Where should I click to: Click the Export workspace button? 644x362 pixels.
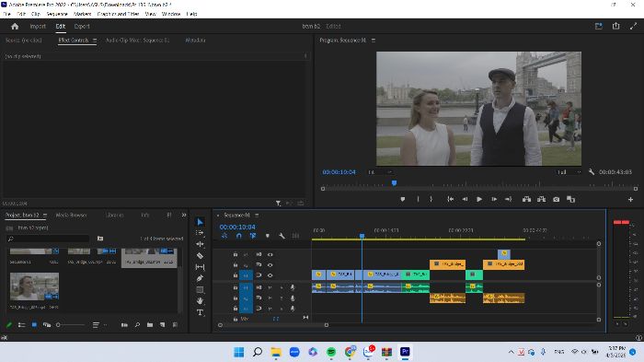tap(82, 27)
